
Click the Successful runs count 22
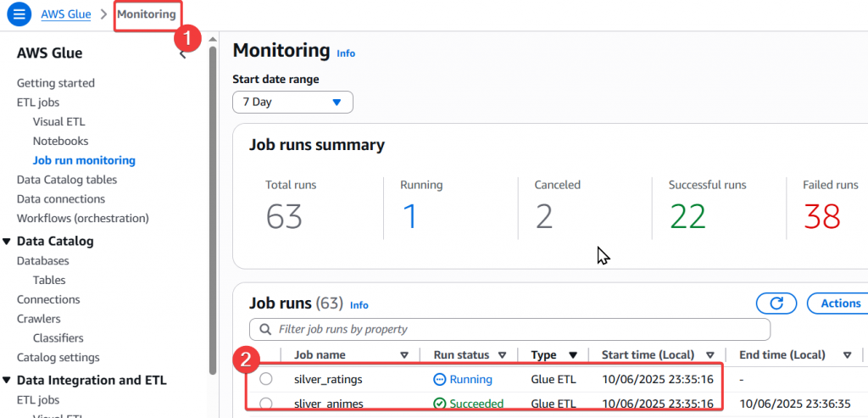tap(687, 216)
